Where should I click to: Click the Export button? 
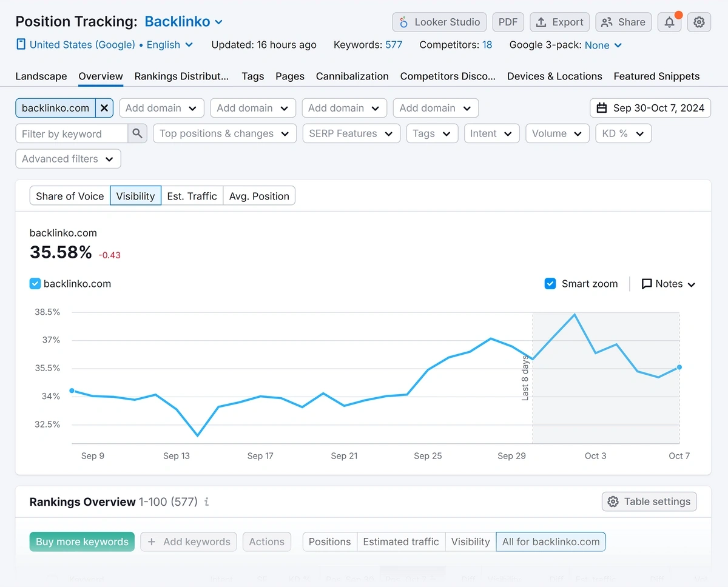pos(559,22)
